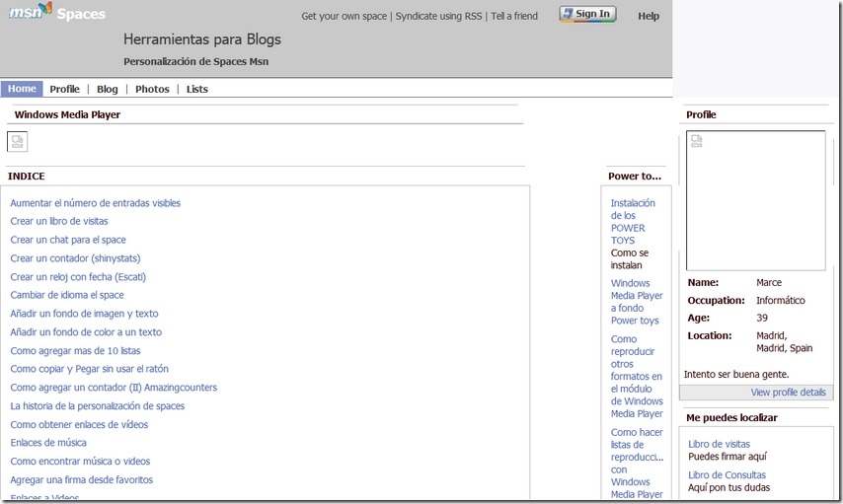Click the 'Como se instalan' description text

point(630,259)
